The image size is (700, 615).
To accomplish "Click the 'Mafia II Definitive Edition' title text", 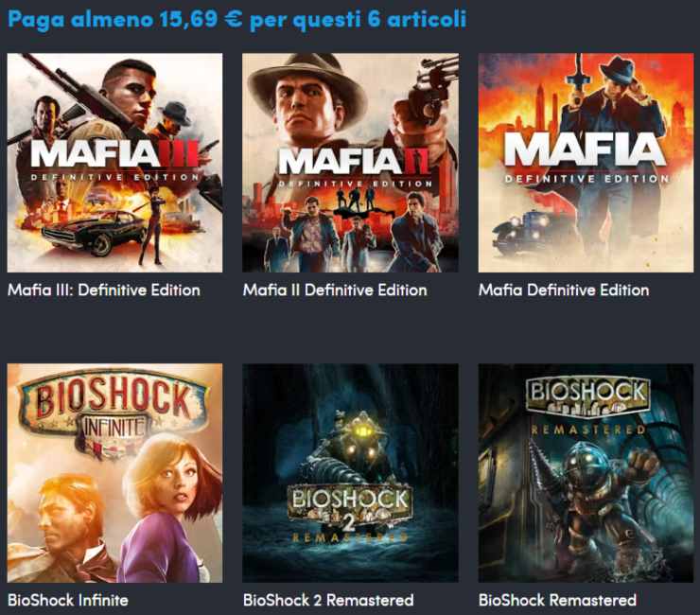I will point(335,290).
